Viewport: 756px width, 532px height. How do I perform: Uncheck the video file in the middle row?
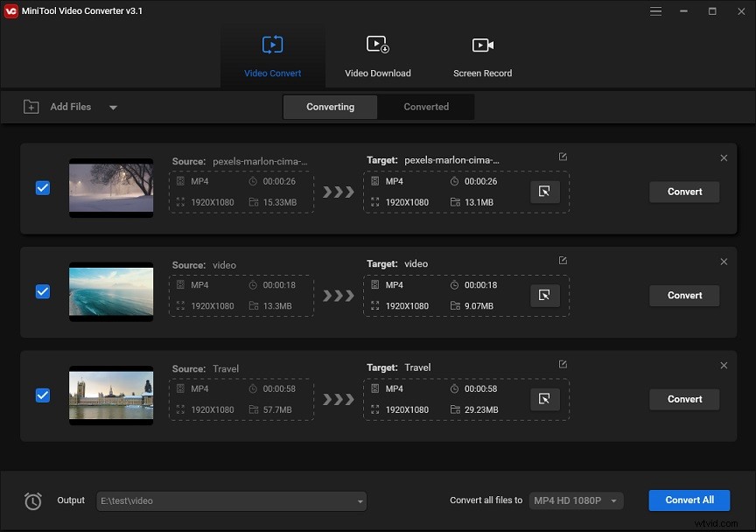42,291
